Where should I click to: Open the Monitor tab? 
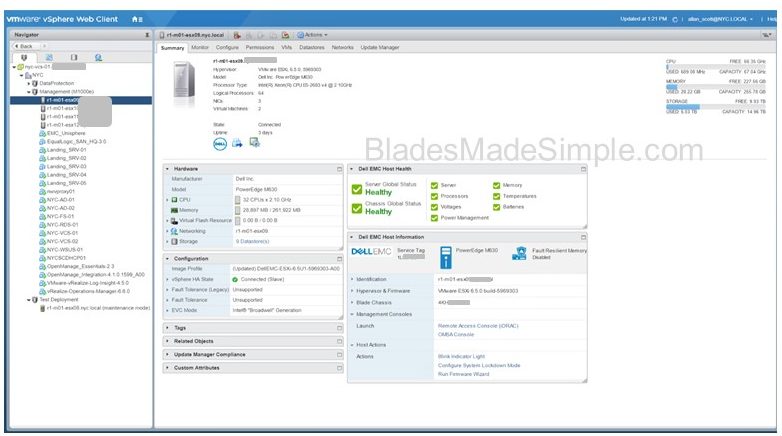point(200,47)
